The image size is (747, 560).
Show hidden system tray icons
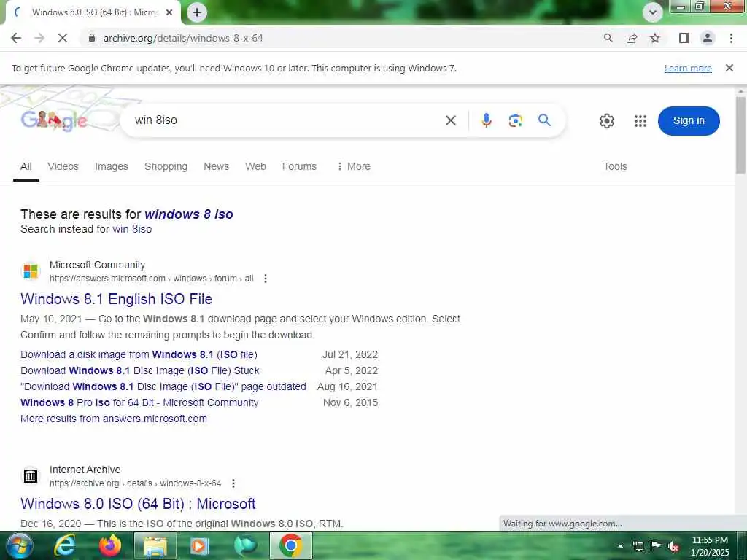[620, 546]
